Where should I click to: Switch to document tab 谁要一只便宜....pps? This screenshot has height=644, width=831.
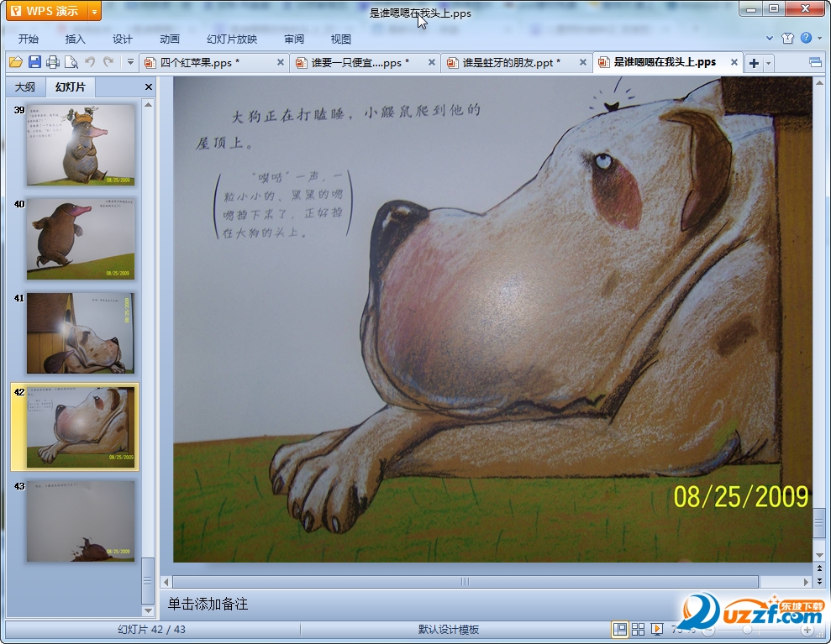point(366,62)
